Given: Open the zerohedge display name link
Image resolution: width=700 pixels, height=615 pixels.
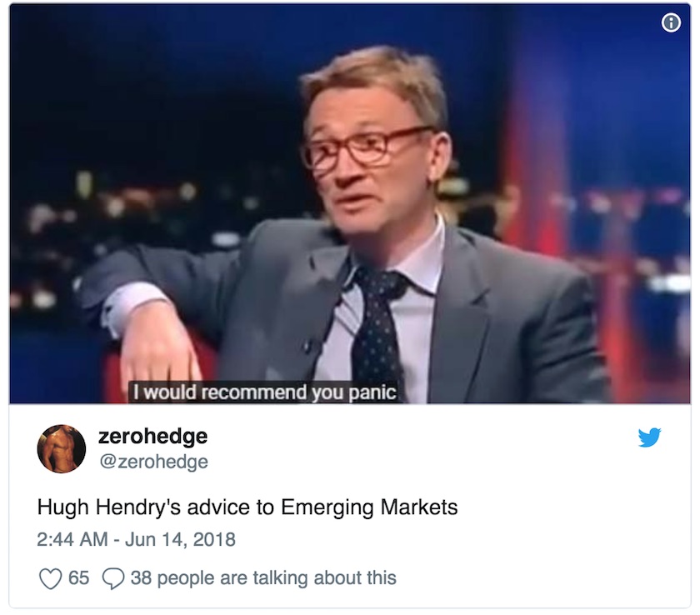Looking at the screenshot, I should point(152,436).
